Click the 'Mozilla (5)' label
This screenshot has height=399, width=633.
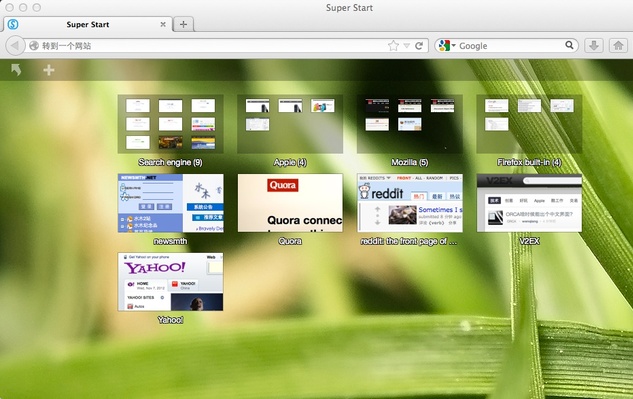pyautogui.click(x=410, y=162)
